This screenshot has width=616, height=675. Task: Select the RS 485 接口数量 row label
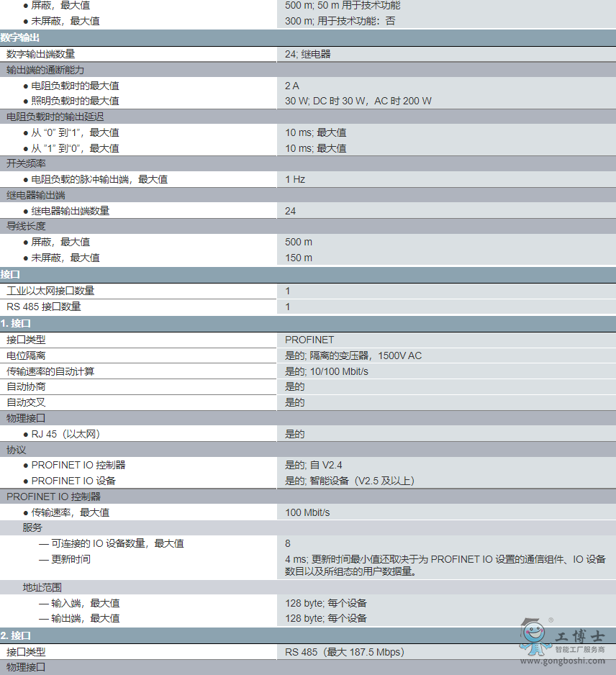pyautogui.click(x=44, y=307)
